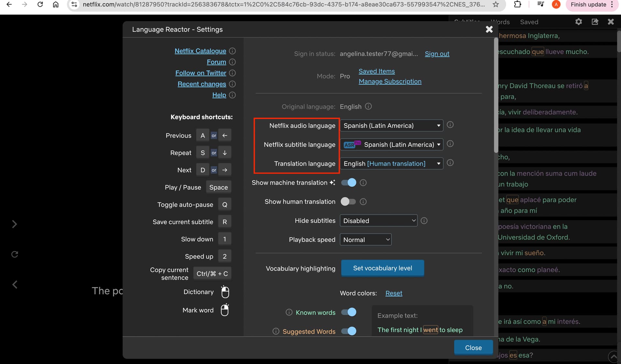Click the subtitle line 'vivir mi sueño.'
Viewport: 621px width, 364px height.
coord(523,253)
